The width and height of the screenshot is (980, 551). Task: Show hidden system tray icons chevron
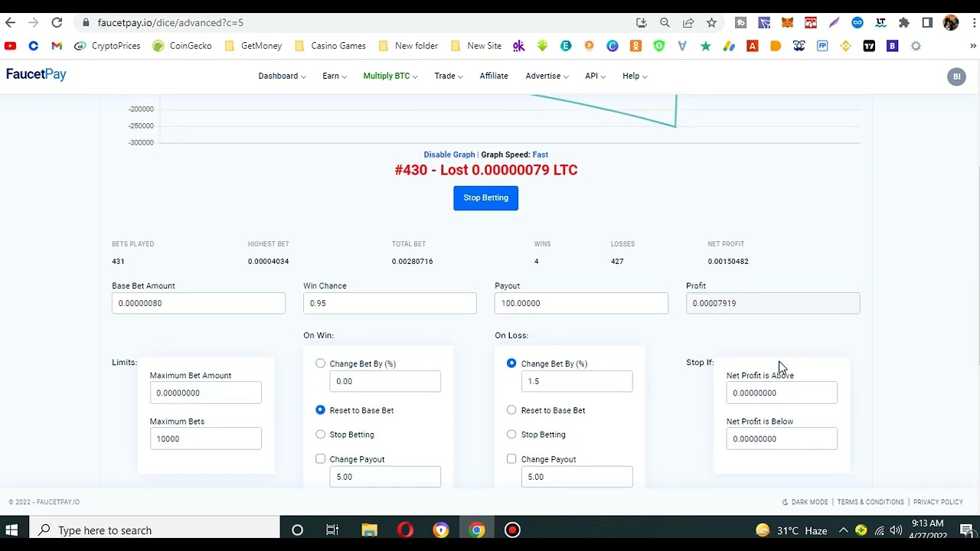[x=843, y=530]
